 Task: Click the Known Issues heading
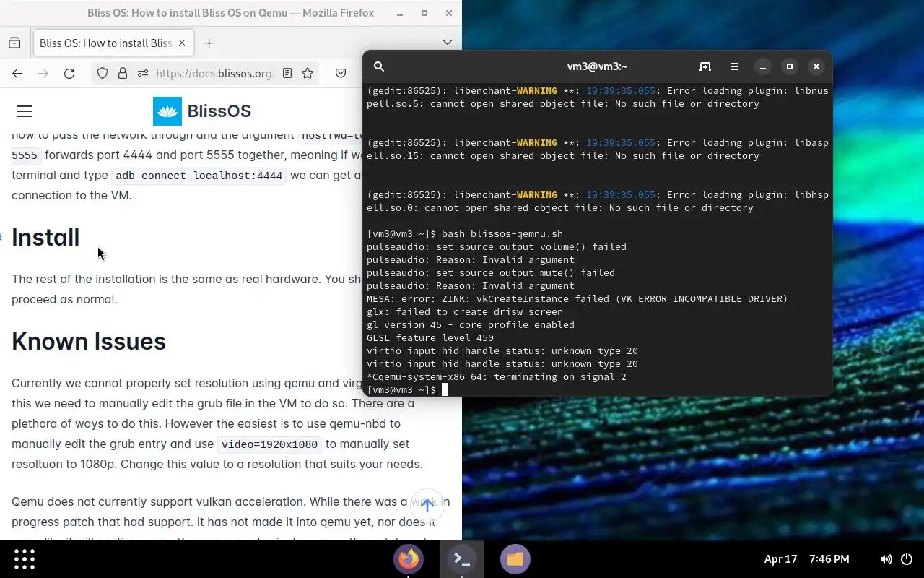point(89,341)
